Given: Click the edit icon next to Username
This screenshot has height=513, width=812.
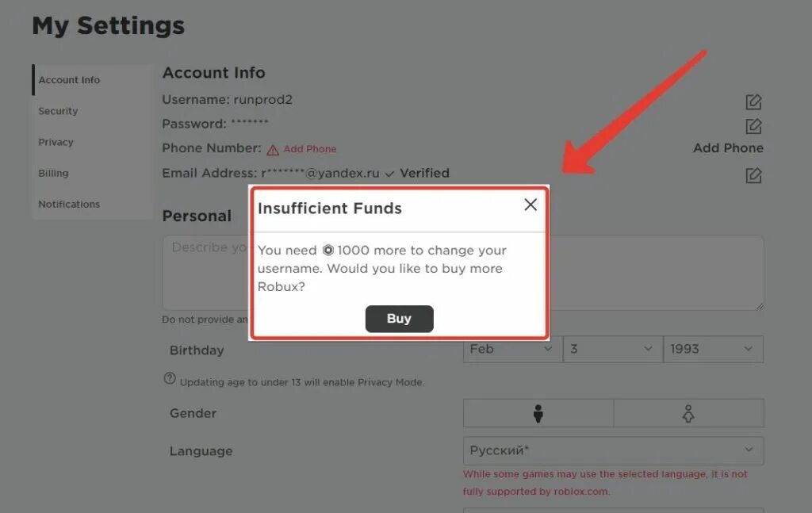Looking at the screenshot, I should [x=753, y=102].
